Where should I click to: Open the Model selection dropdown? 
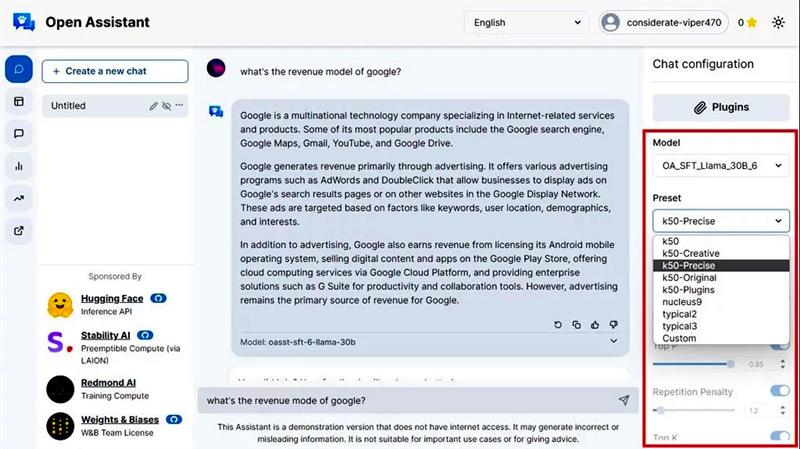point(720,165)
